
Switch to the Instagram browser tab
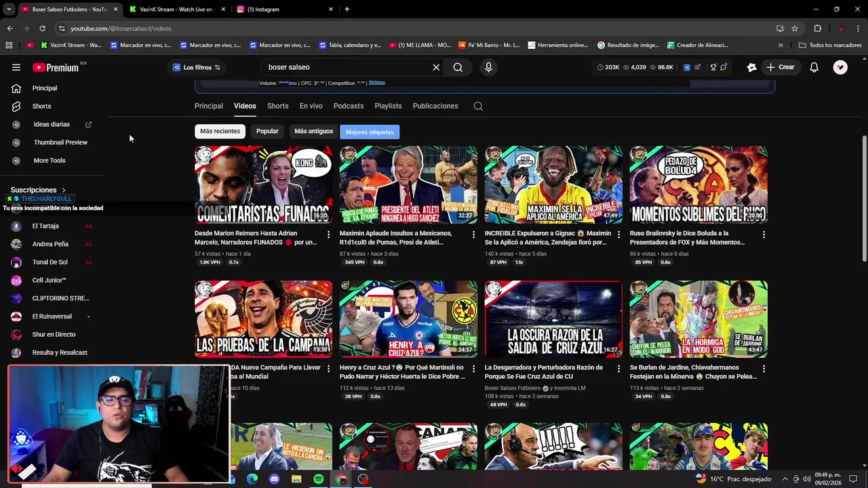click(x=285, y=9)
